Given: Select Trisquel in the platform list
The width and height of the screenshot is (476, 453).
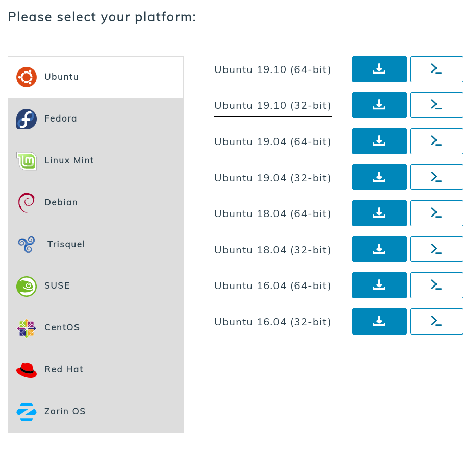Looking at the screenshot, I should click(95, 245).
